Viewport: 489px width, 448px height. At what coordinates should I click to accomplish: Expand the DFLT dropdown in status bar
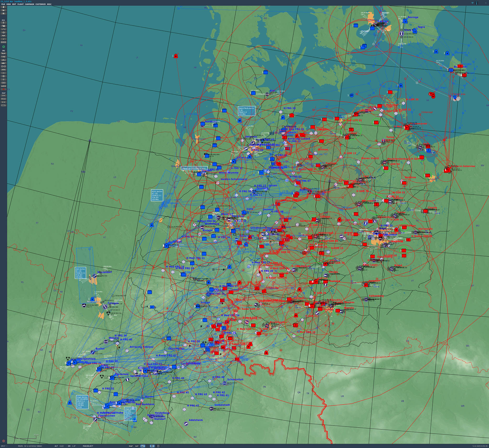point(4,446)
